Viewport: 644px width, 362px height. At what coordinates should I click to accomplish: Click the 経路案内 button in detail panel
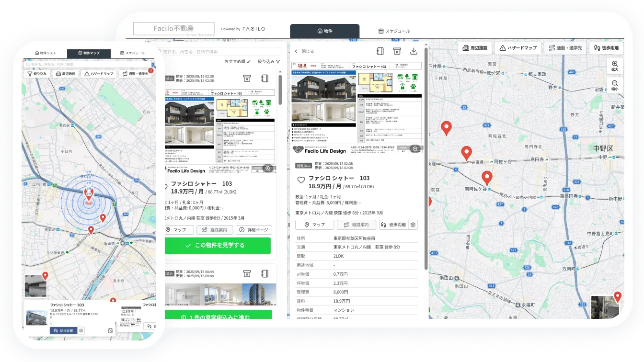[356, 225]
